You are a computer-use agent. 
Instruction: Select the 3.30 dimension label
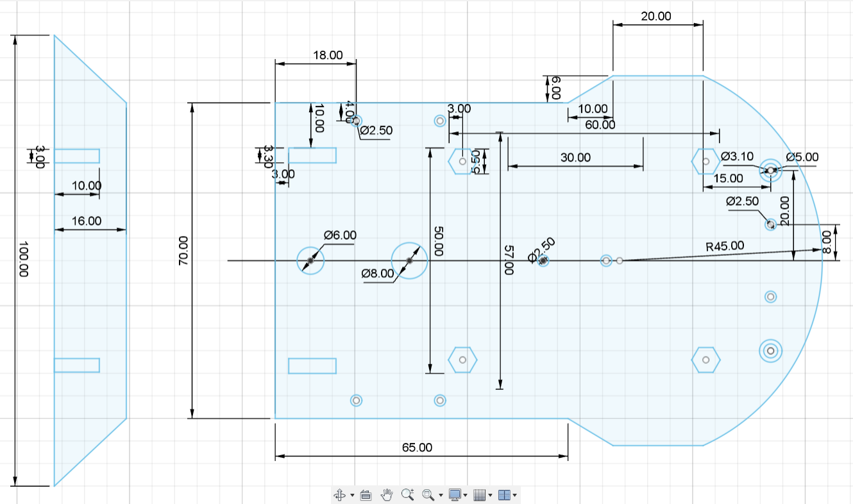pyautogui.click(x=268, y=156)
